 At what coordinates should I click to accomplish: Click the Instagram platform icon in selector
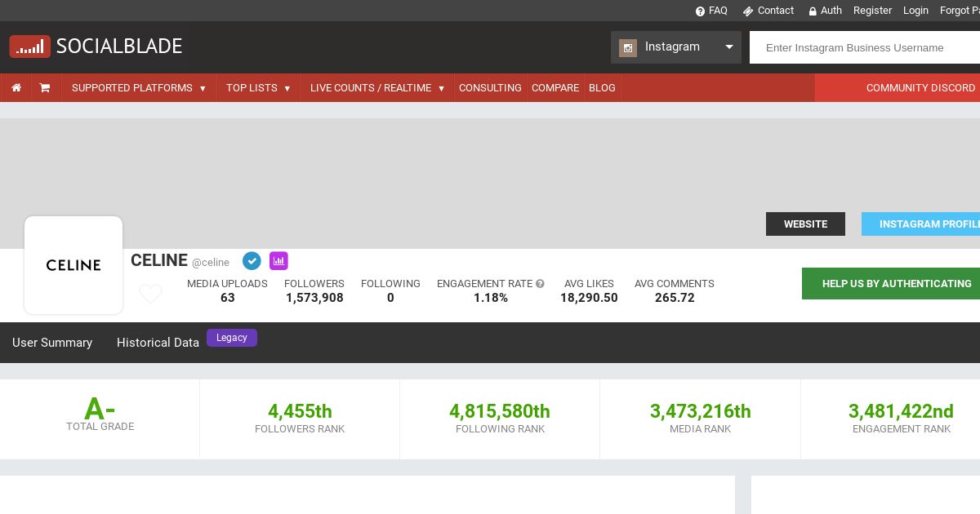[628, 47]
